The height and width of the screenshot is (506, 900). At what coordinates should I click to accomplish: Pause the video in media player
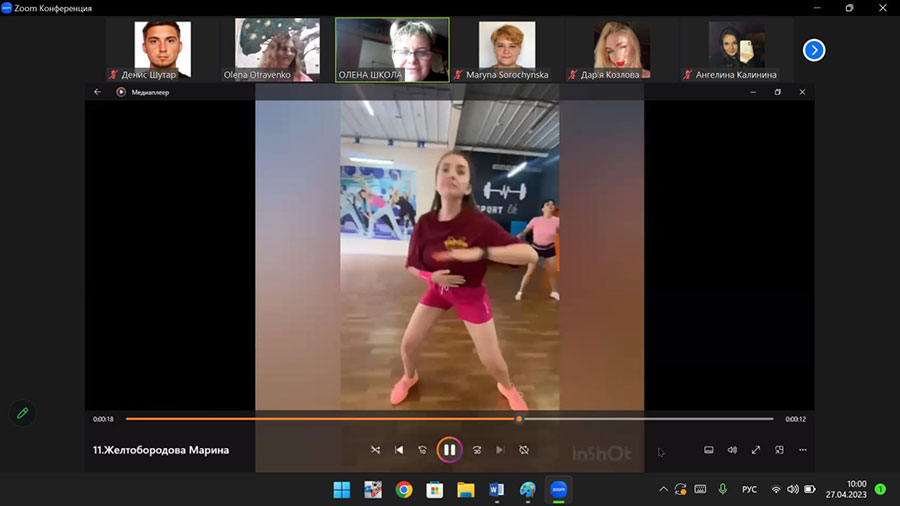pos(449,450)
